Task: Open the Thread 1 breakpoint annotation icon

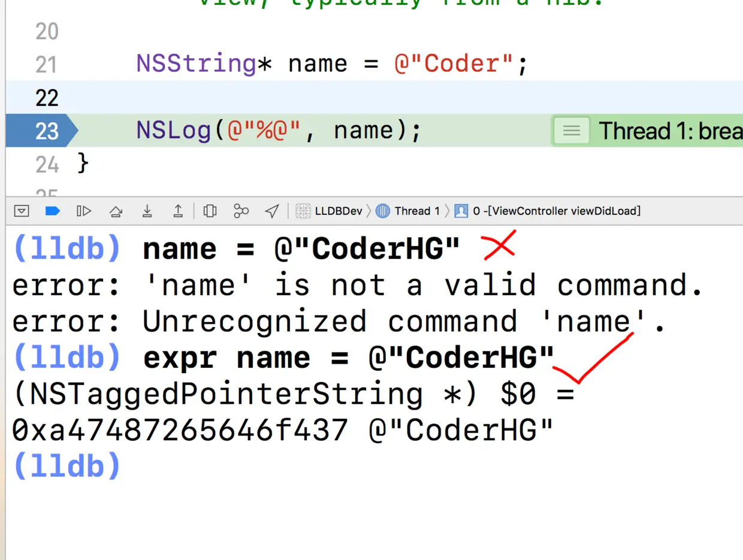Action: point(572,131)
